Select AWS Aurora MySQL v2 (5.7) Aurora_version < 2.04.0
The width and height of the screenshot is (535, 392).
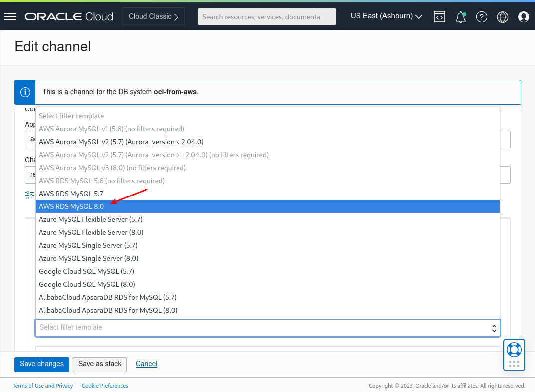pyautogui.click(x=268, y=142)
